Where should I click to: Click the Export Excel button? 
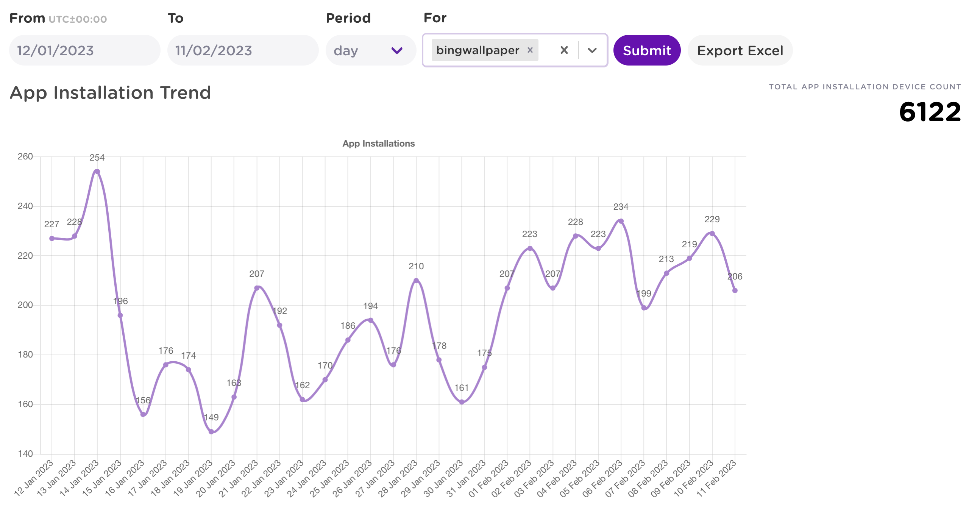[740, 50]
